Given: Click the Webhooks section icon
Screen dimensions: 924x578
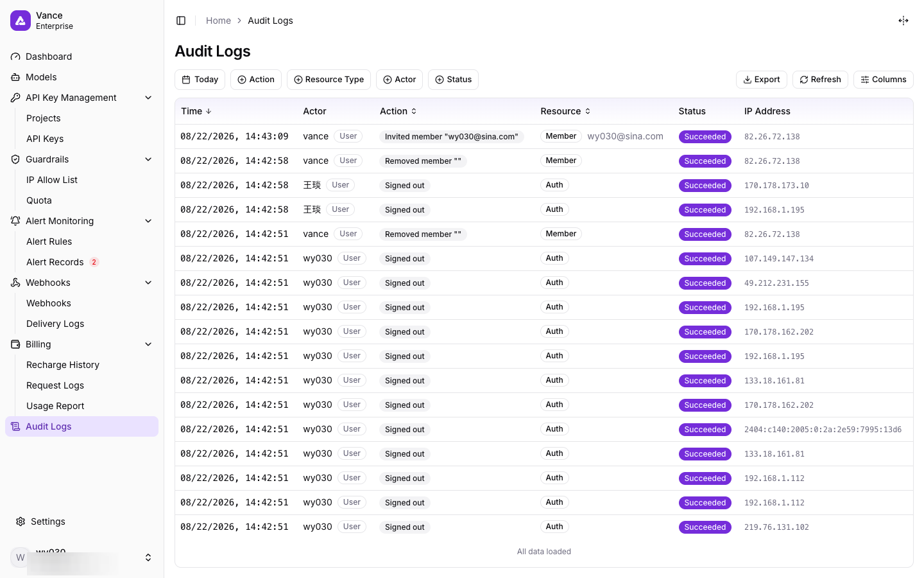Looking at the screenshot, I should coord(15,283).
